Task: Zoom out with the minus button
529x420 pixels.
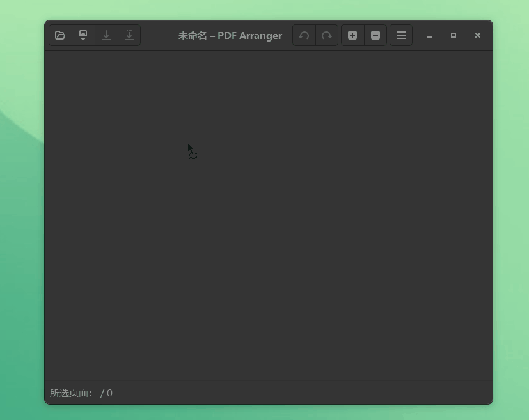Action: tap(375, 35)
